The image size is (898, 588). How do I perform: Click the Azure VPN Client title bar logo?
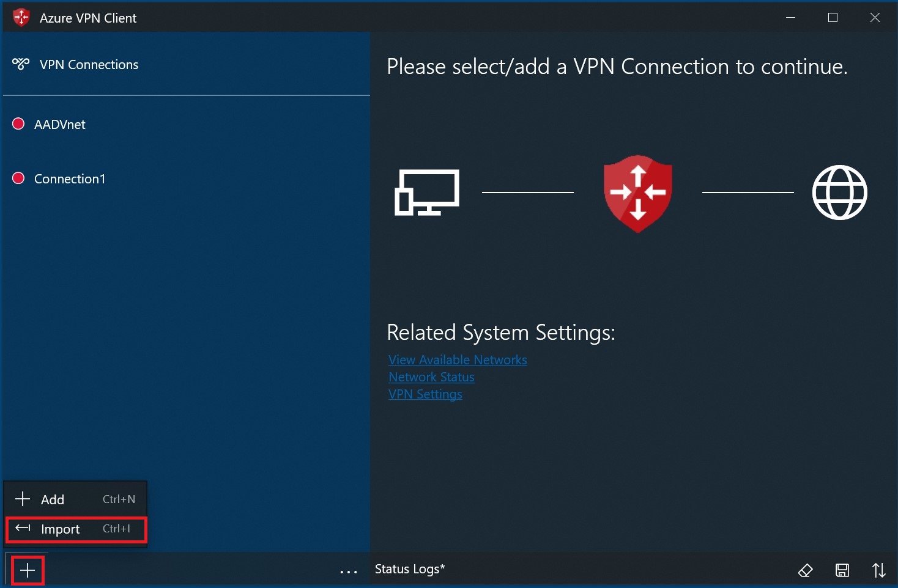click(21, 17)
